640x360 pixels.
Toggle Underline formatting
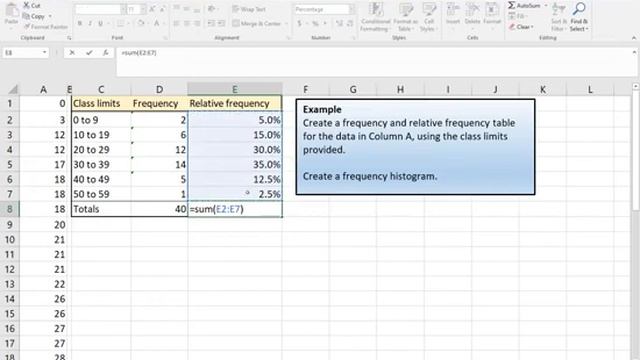[100, 24]
